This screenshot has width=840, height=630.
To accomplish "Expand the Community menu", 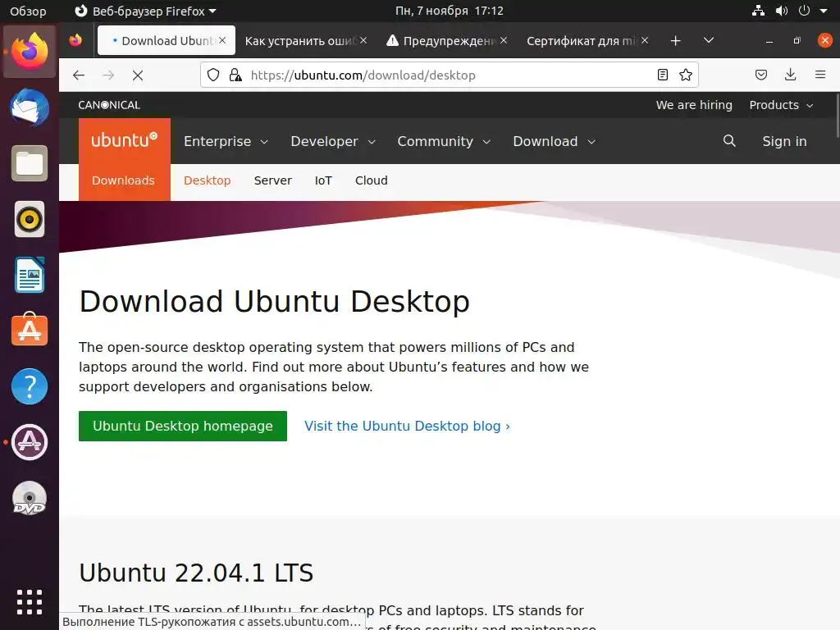I will [444, 141].
